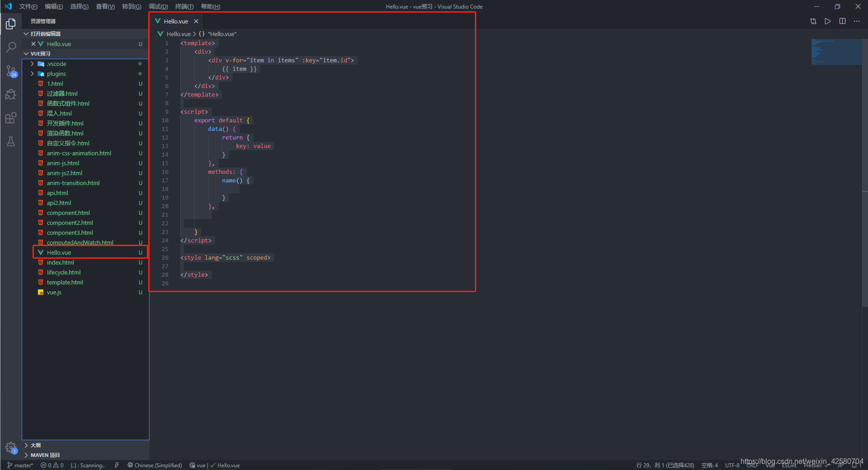Viewport: 868px width, 470px height.
Task: Click master branch indicator in status bar
Action: click(x=20, y=465)
